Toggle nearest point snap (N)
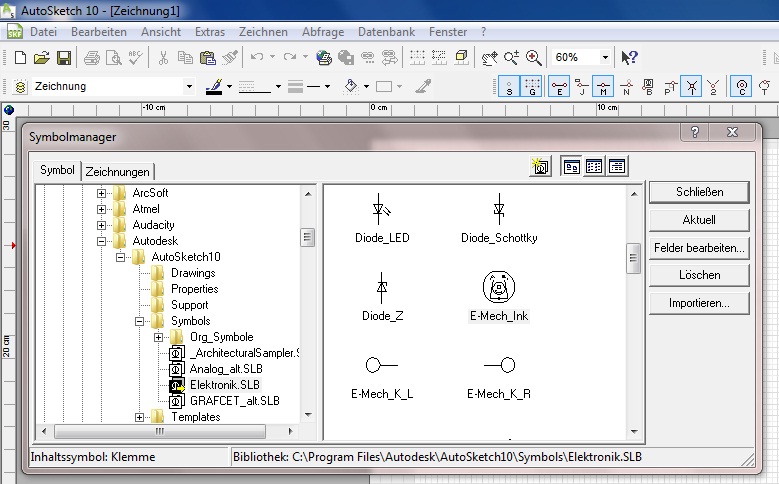The height and width of the screenshot is (484, 779). pyautogui.click(x=626, y=86)
